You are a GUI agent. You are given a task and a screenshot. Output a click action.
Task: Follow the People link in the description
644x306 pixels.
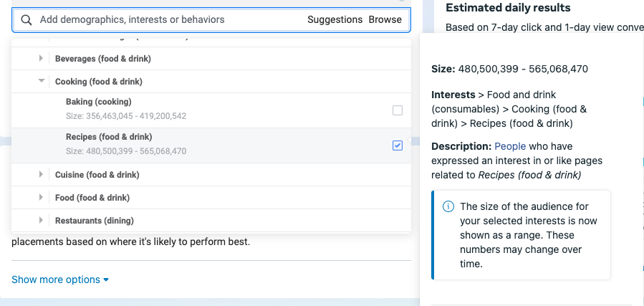click(510, 146)
